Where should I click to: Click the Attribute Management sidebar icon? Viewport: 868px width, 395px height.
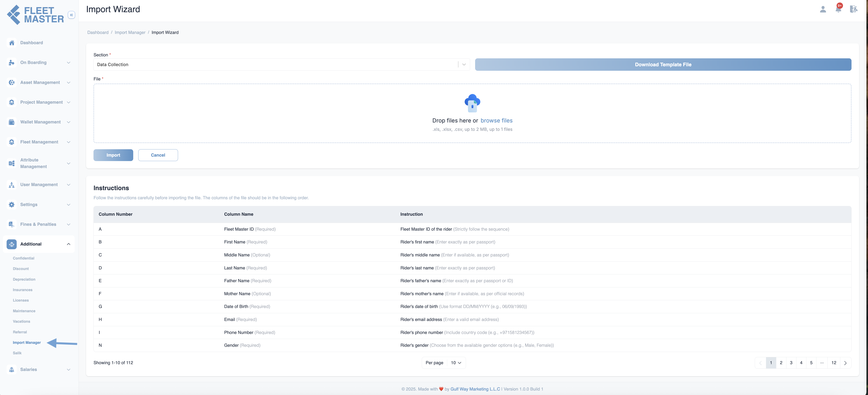[12, 163]
